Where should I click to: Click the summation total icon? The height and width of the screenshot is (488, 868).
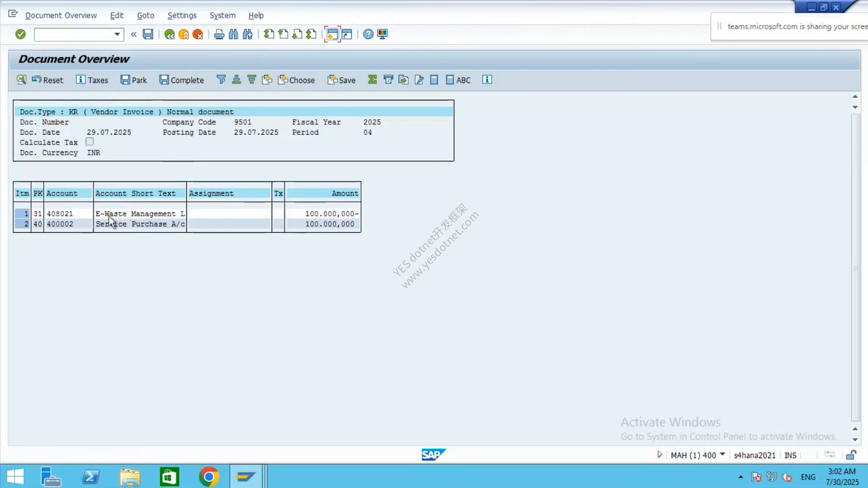coord(373,80)
